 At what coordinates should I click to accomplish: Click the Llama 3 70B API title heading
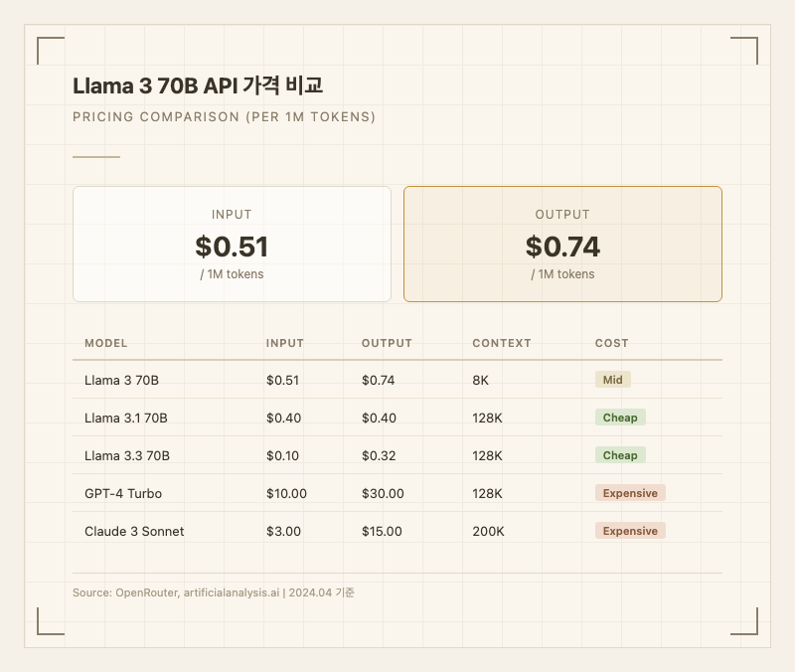click(x=198, y=85)
